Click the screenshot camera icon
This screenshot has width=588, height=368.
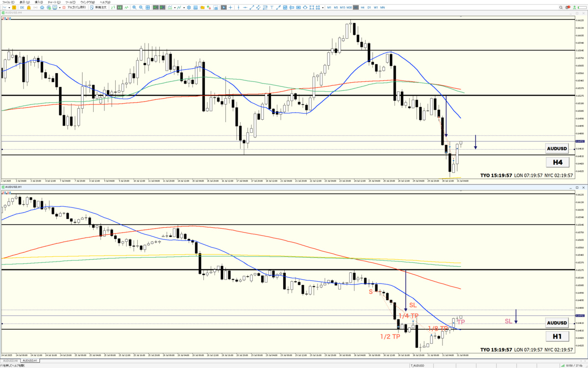point(216,7)
